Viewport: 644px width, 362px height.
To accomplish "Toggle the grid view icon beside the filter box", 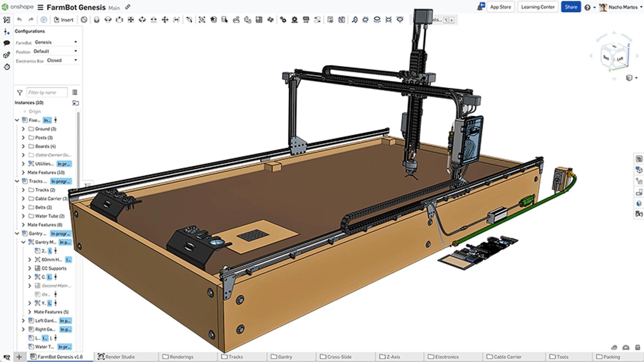I will click(x=74, y=92).
